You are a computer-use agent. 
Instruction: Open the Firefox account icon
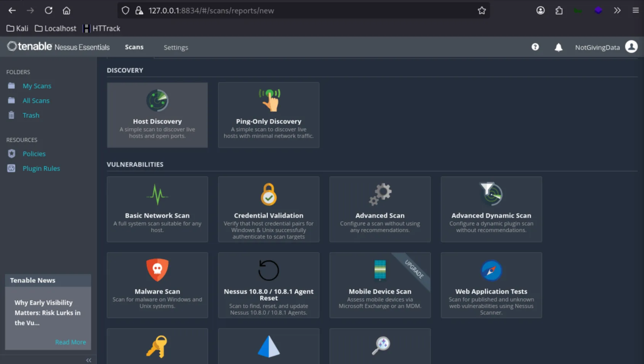[540, 11]
